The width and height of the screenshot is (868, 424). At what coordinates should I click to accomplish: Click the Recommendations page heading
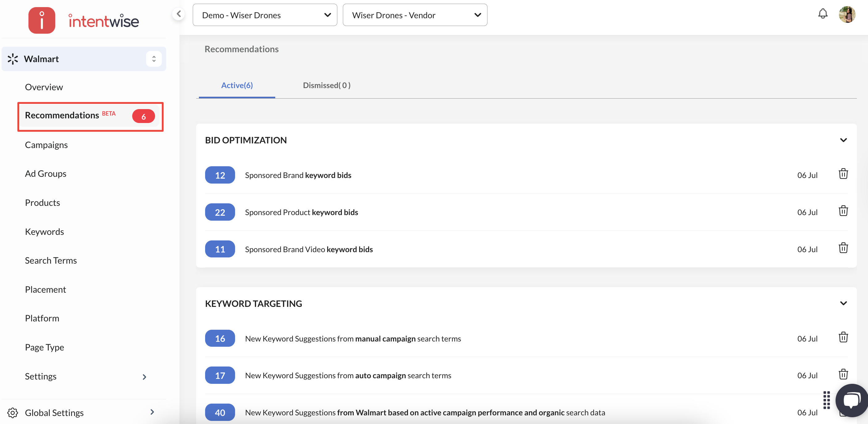[241, 49]
